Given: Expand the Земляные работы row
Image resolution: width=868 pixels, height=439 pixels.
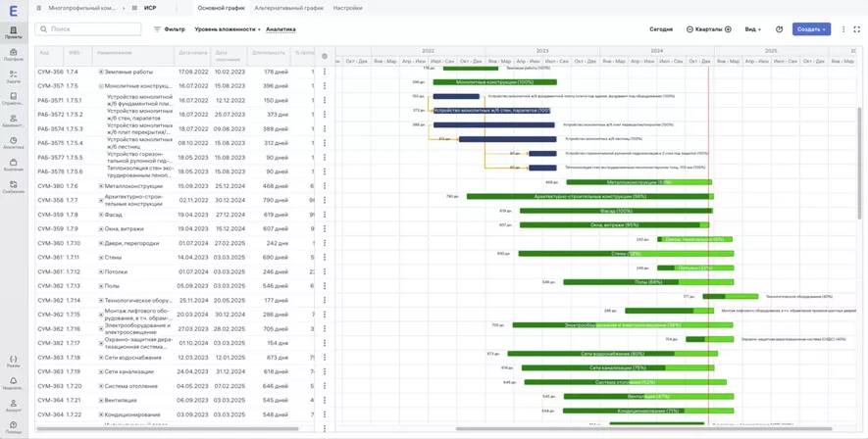Looking at the screenshot, I should [x=101, y=72].
